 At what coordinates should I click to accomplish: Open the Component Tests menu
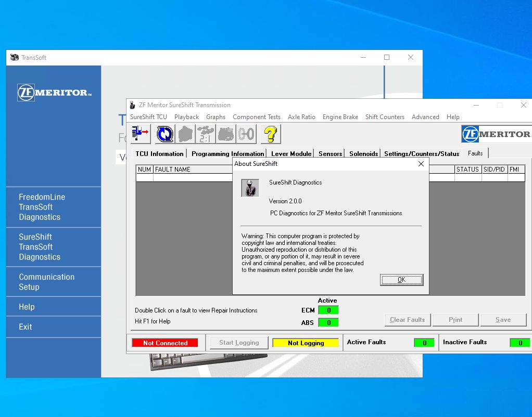(257, 116)
